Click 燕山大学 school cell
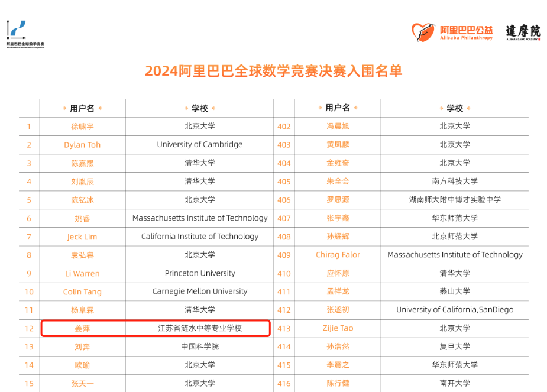547x392 pixels. 455,291
